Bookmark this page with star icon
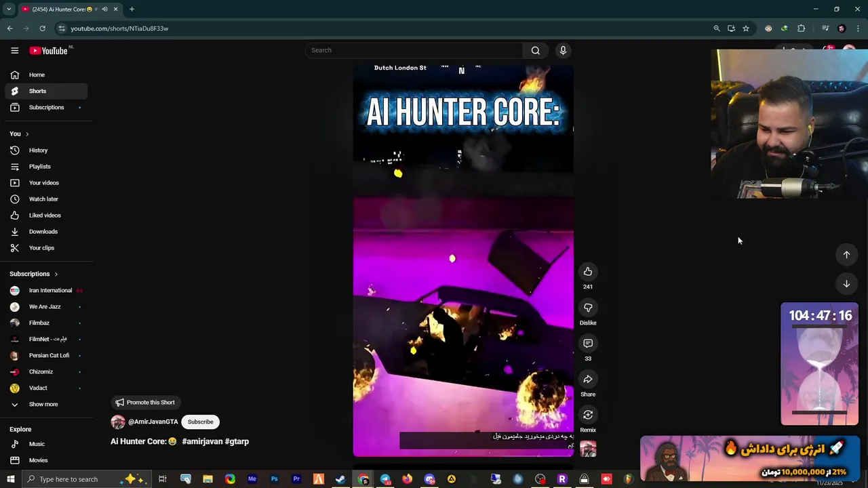Screen dimensions: 868x488 [746, 28]
